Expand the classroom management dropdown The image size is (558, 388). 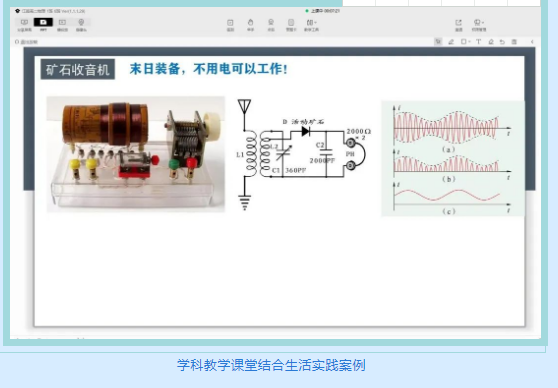(x=479, y=25)
